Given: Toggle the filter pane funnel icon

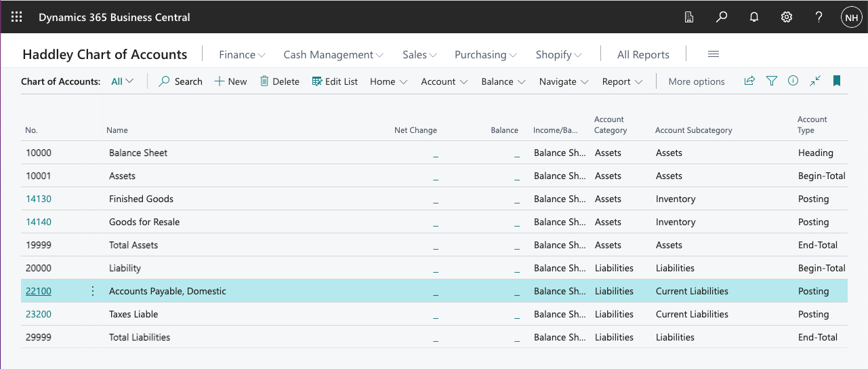Looking at the screenshot, I should (x=771, y=81).
